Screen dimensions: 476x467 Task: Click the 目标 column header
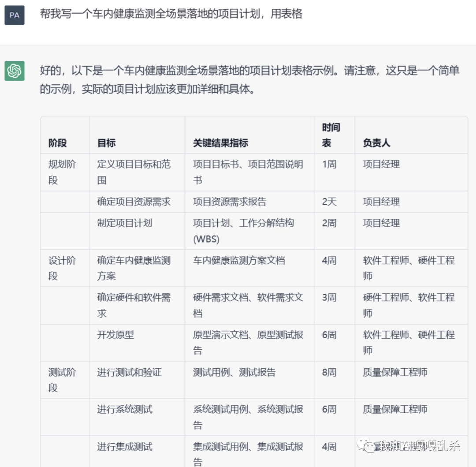(x=106, y=143)
